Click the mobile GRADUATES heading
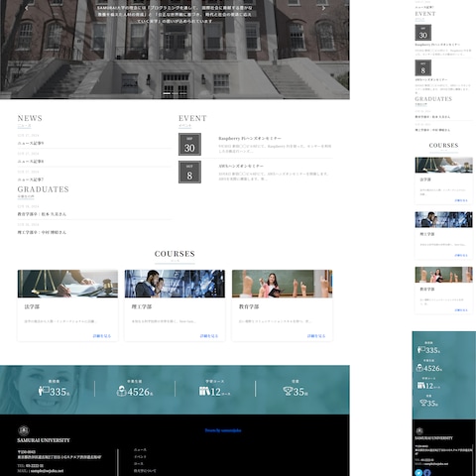Screen dimensions: 476x476 (x=433, y=99)
